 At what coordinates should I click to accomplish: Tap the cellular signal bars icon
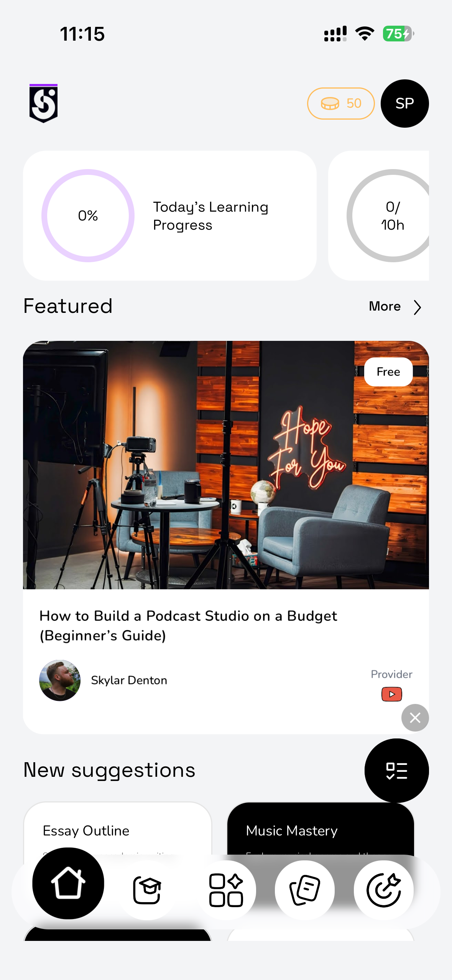tap(335, 34)
